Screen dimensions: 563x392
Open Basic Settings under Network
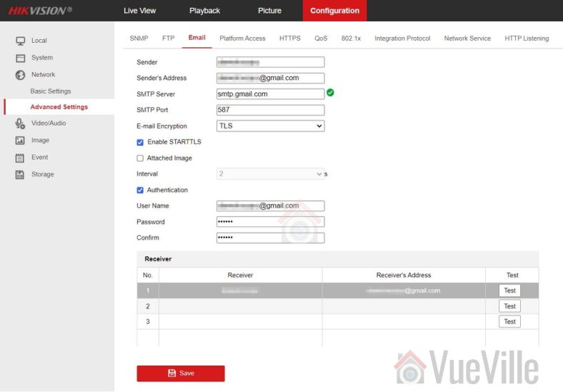pos(51,91)
